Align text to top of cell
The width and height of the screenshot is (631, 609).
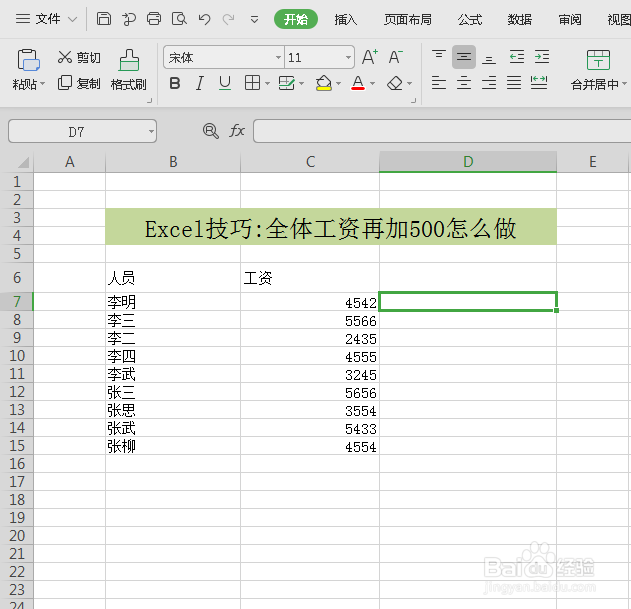[x=439, y=56]
